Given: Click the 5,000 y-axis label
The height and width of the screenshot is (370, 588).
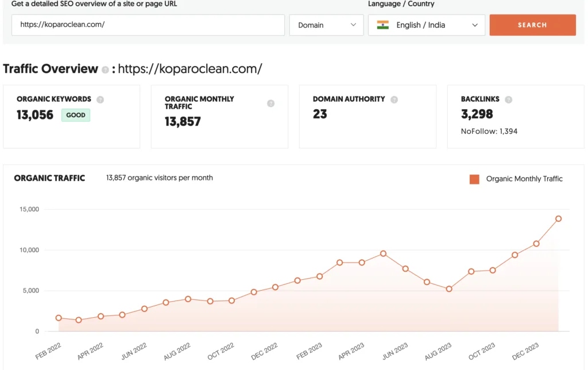Looking at the screenshot, I should coord(31,291).
